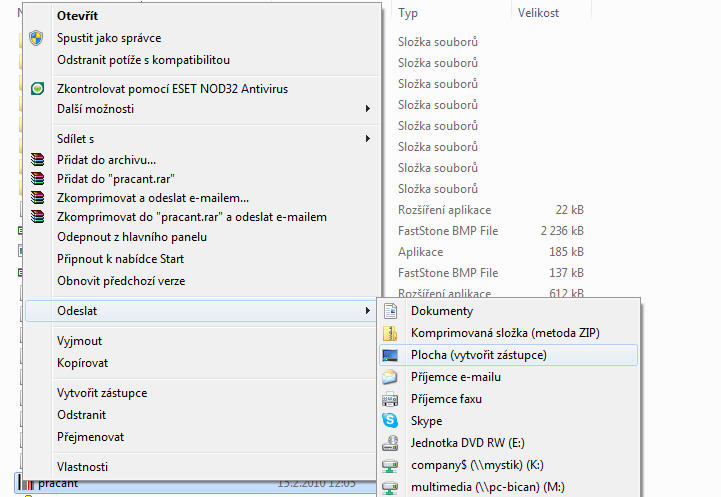The image size is (721, 497).
Task: Select the pracant file name row
Action: point(58,484)
